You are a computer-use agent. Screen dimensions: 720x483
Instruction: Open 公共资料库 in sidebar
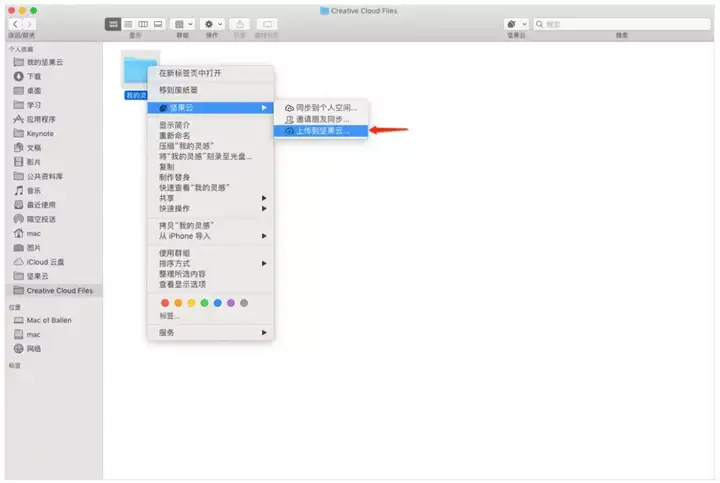tap(39, 176)
